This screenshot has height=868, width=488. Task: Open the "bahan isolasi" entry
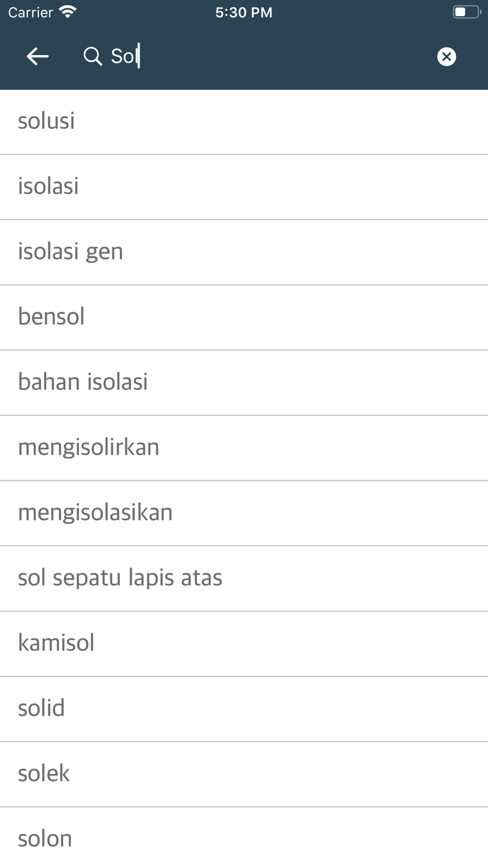(x=244, y=383)
